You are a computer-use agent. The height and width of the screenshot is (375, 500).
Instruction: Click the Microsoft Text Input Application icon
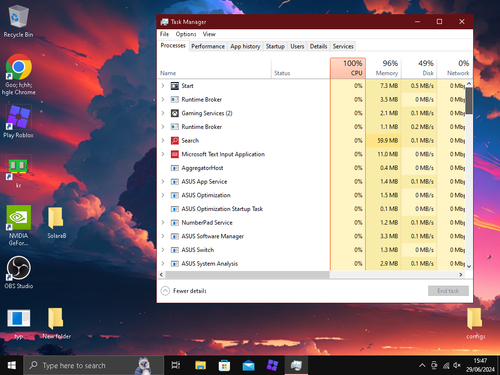pos(175,154)
